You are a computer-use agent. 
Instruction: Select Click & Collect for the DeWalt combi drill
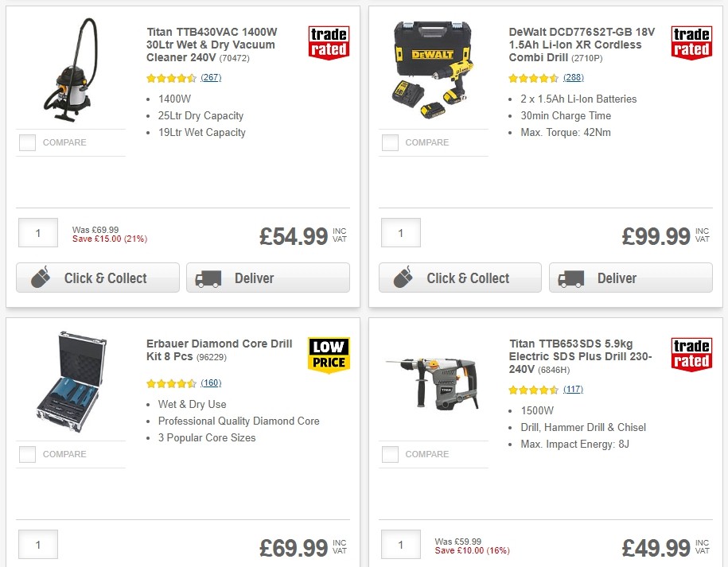(459, 278)
